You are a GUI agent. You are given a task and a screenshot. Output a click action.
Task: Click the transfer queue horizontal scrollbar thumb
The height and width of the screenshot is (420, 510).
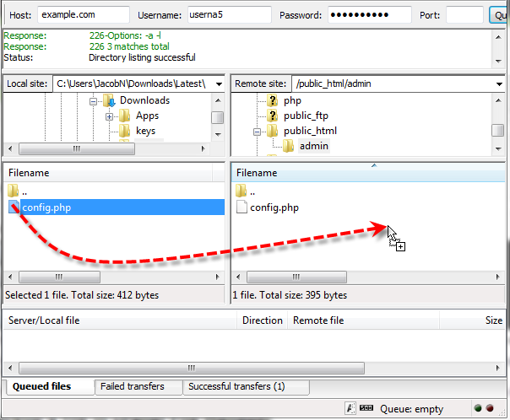tap(192, 368)
